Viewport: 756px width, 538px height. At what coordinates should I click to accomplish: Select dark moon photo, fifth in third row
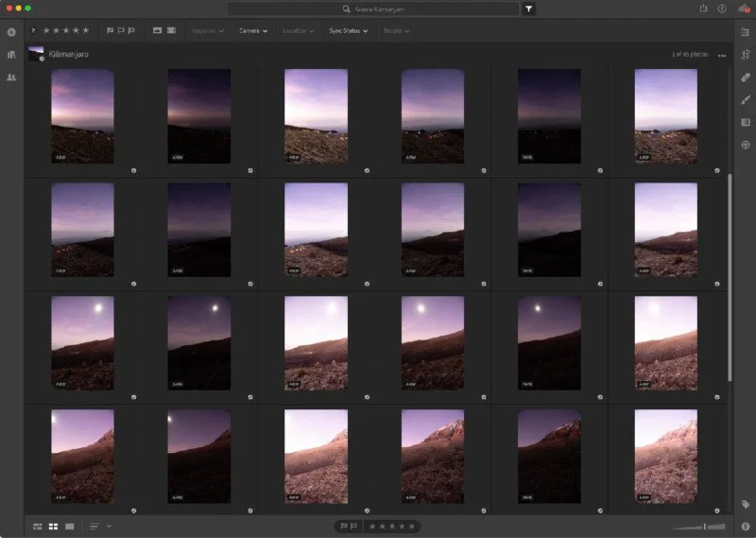(x=549, y=343)
